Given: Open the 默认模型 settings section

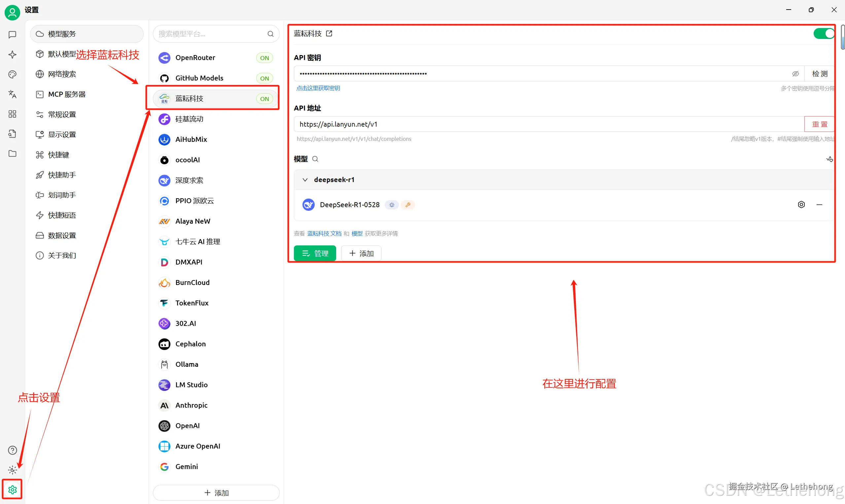Looking at the screenshot, I should pos(61,54).
